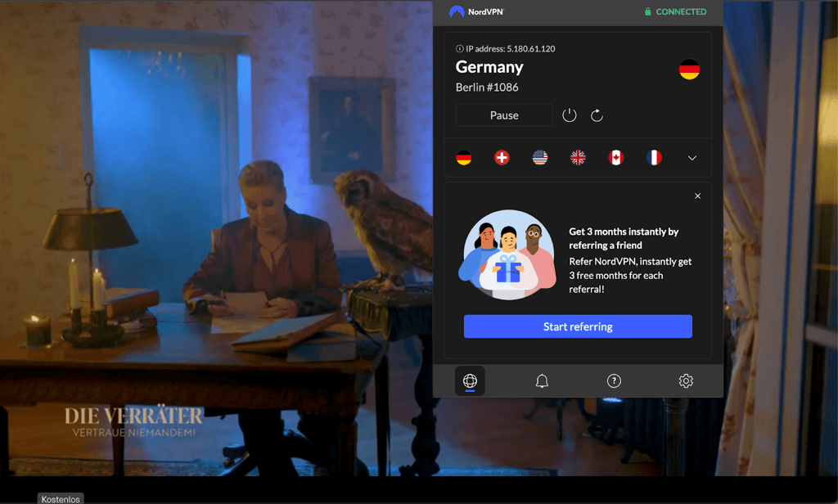Expand the country list chevron
Viewport: 838px width, 504px height.
[692, 158]
